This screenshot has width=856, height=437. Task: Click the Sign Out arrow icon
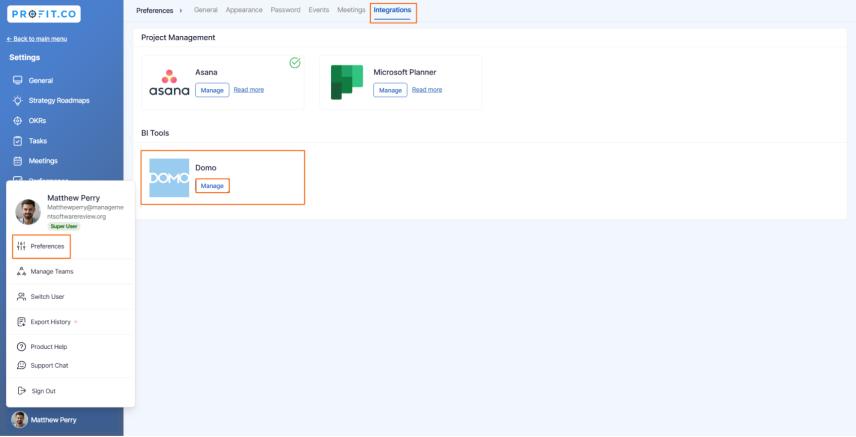pos(21,391)
